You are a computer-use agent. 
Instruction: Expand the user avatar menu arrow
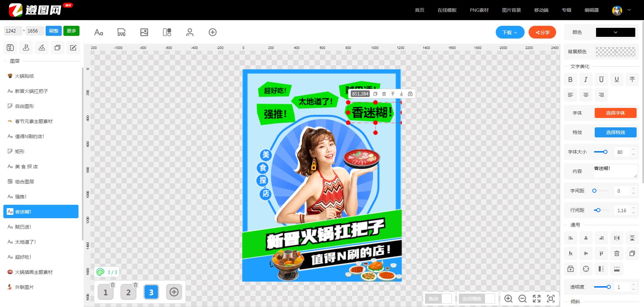[629, 10]
